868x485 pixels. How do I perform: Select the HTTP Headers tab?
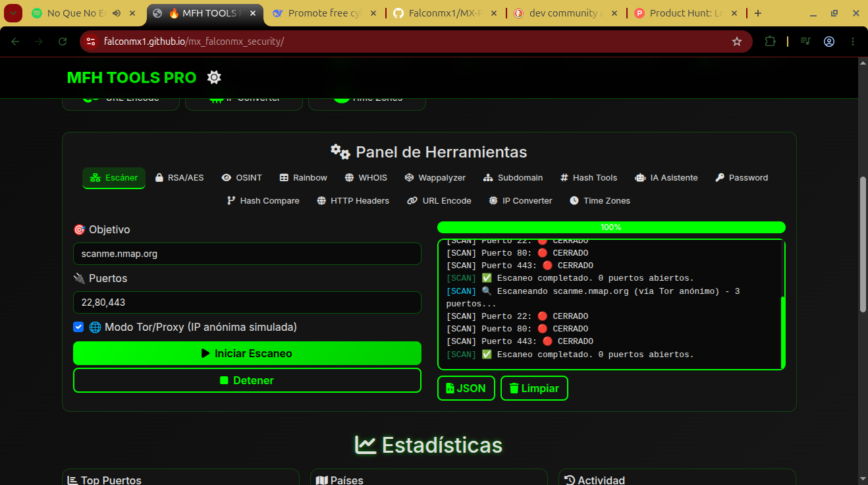tap(353, 201)
